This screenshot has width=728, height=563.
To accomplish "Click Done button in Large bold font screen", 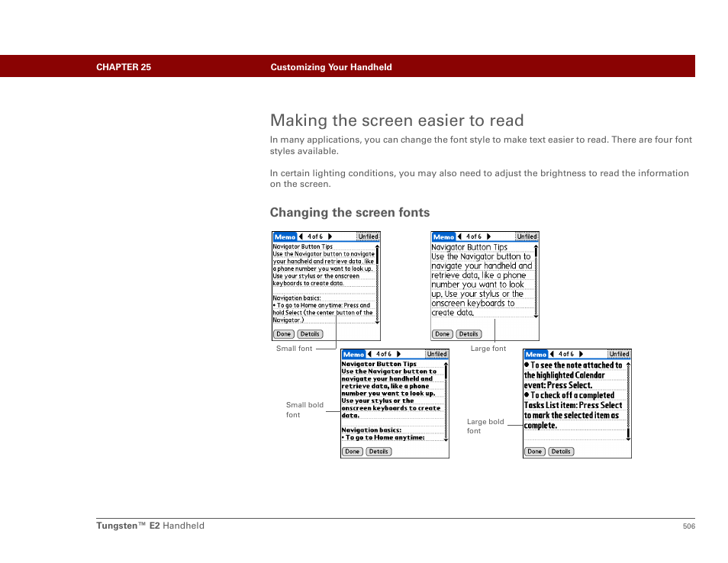I will [534, 452].
